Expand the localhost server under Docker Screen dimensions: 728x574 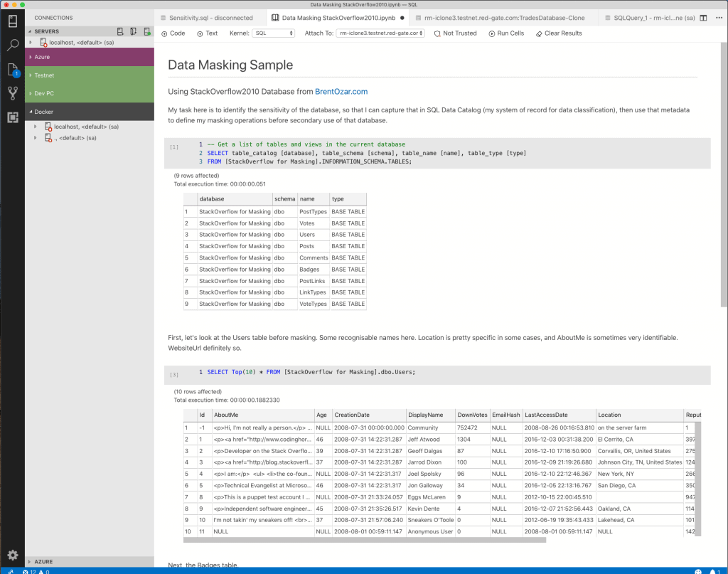click(x=36, y=127)
